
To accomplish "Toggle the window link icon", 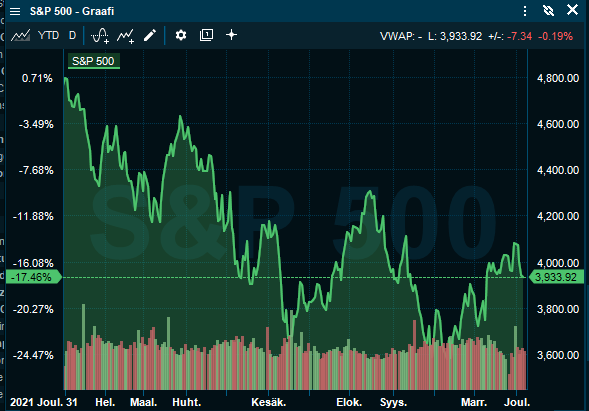I will tap(548, 11).
